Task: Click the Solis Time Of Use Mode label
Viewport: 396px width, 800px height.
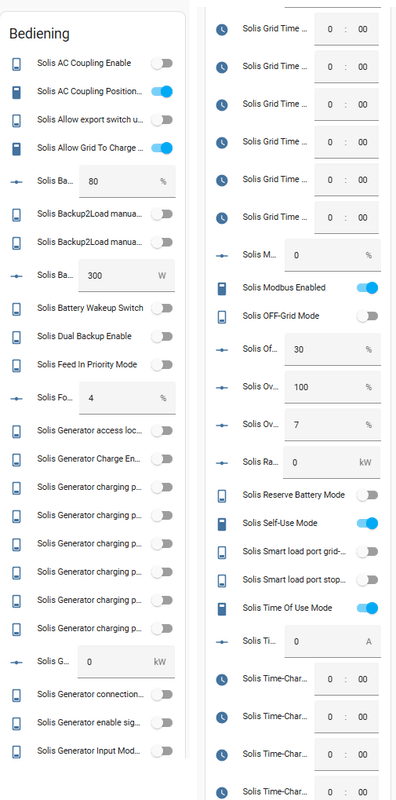Action: [287, 608]
